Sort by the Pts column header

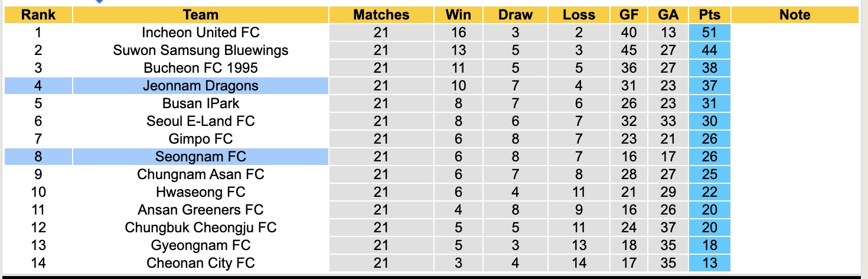(709, 15)
